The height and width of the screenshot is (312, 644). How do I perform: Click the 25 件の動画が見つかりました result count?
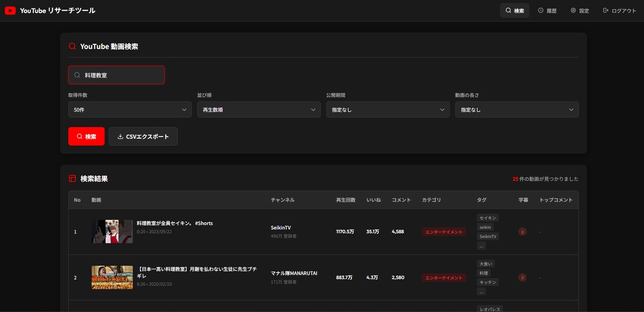pos(545,179)
